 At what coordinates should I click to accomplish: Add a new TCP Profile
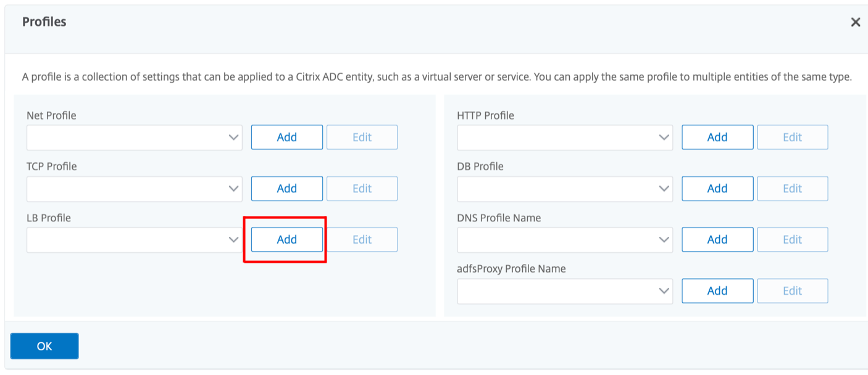287,189
